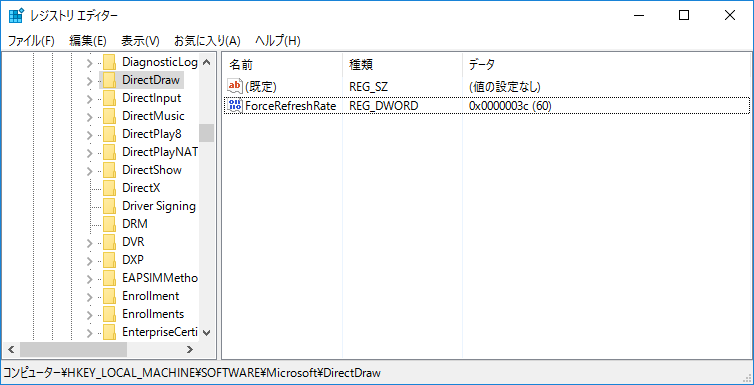Click the tree pane scroll down arrow

207,332
